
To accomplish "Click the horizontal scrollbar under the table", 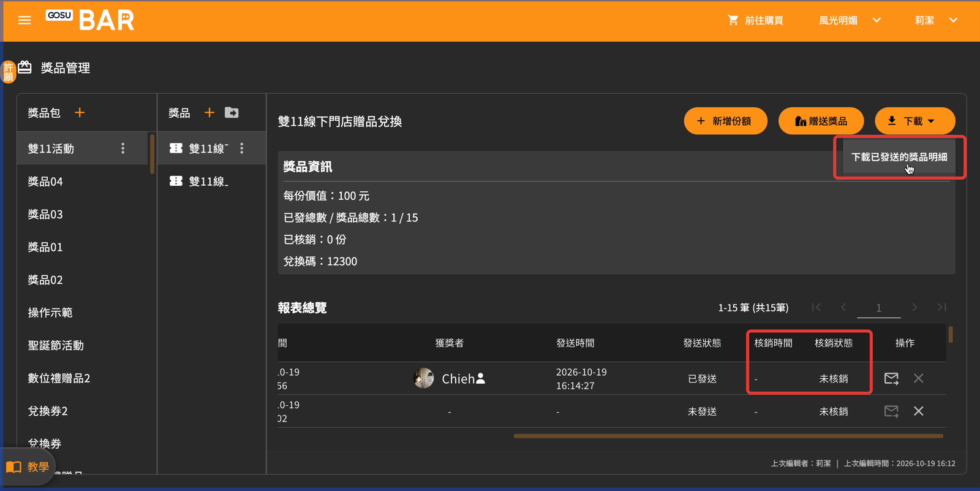I will point(728,436).
